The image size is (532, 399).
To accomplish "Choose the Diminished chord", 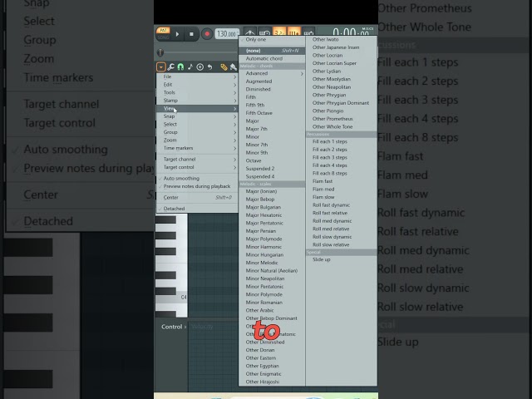I will (272, 89).
